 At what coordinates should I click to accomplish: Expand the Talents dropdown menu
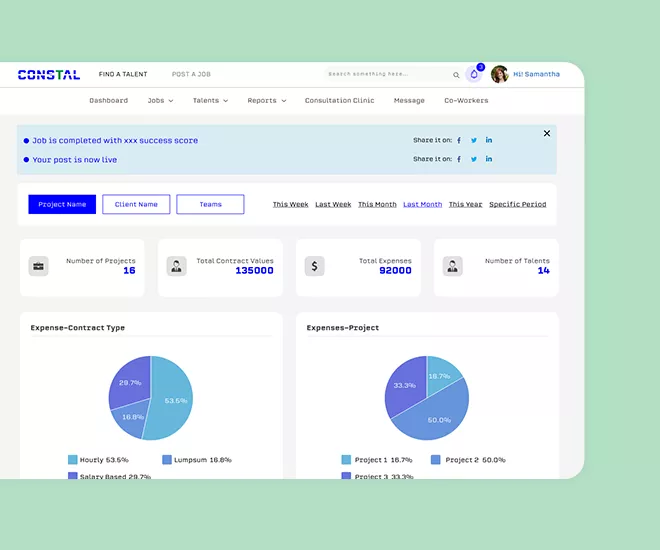[210, 101]
